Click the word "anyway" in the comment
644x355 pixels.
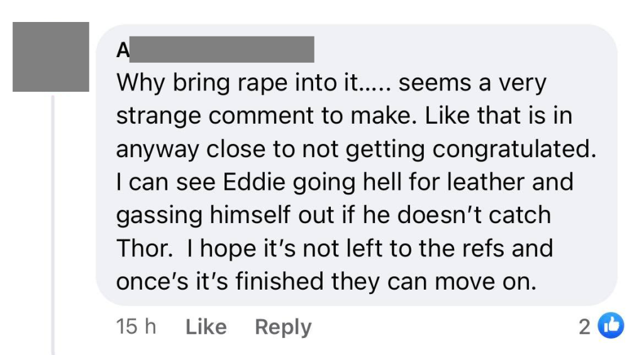coord(157,150)
